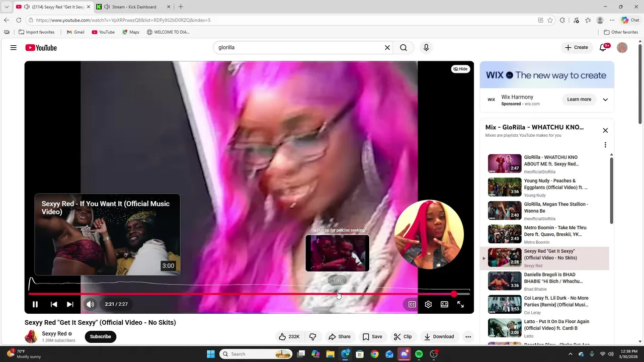Hide the end screen cards
644x362 pixels.
tap(460, 69)
